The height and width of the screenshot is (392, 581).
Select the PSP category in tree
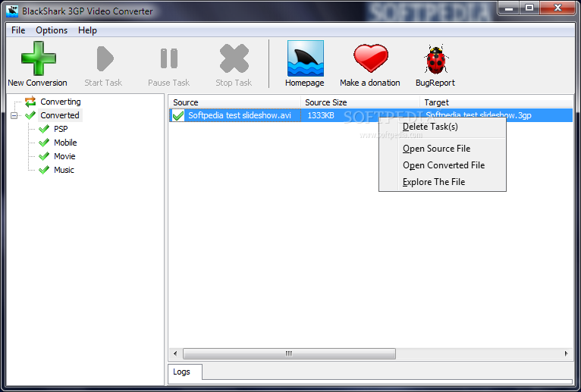point(61,129)
